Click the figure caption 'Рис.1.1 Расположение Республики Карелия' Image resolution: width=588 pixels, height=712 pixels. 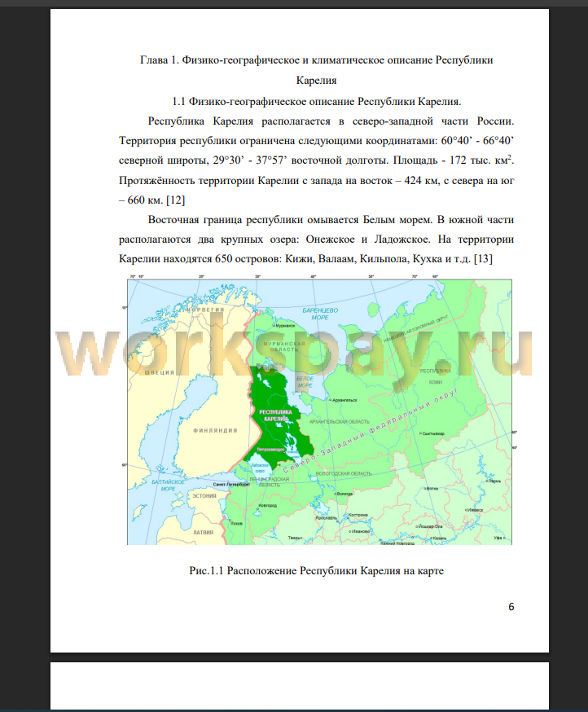coord(294,571)
